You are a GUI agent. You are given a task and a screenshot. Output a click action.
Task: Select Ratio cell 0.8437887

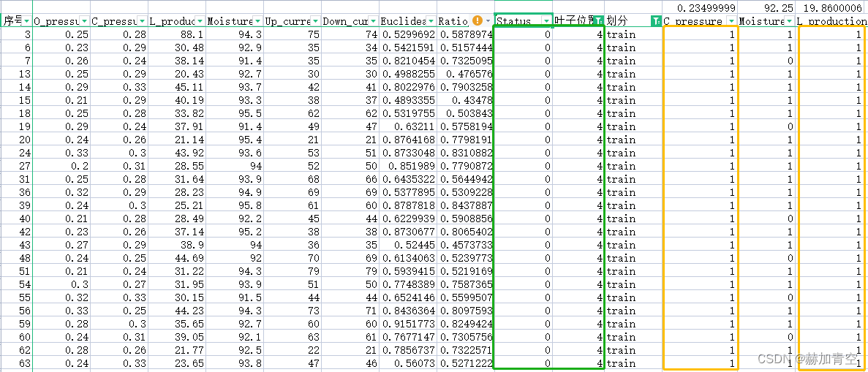[x=466, y=205]
